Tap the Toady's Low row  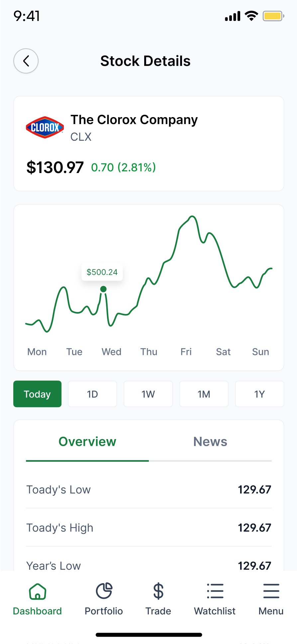[149, 490]
